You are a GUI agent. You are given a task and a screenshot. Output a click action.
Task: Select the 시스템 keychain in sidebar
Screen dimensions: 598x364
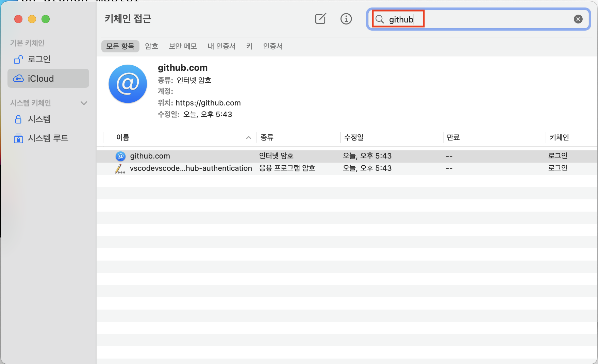[48, 119]
